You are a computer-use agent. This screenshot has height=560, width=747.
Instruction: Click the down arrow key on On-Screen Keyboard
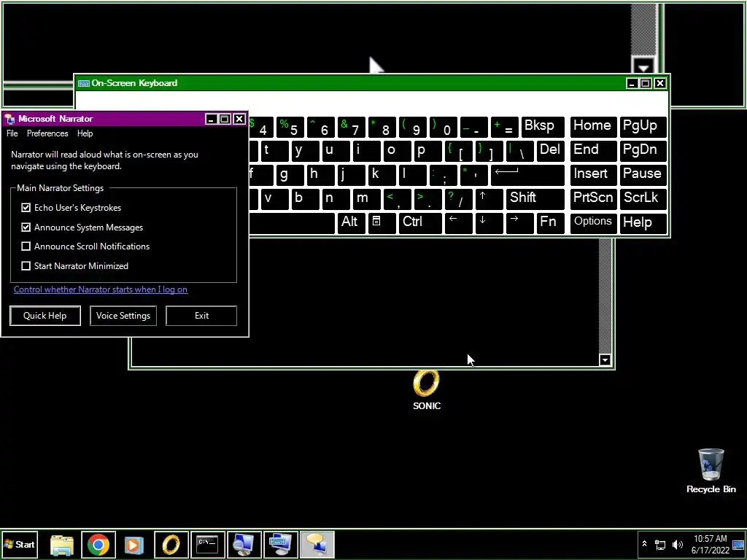(x=489, y=222)
